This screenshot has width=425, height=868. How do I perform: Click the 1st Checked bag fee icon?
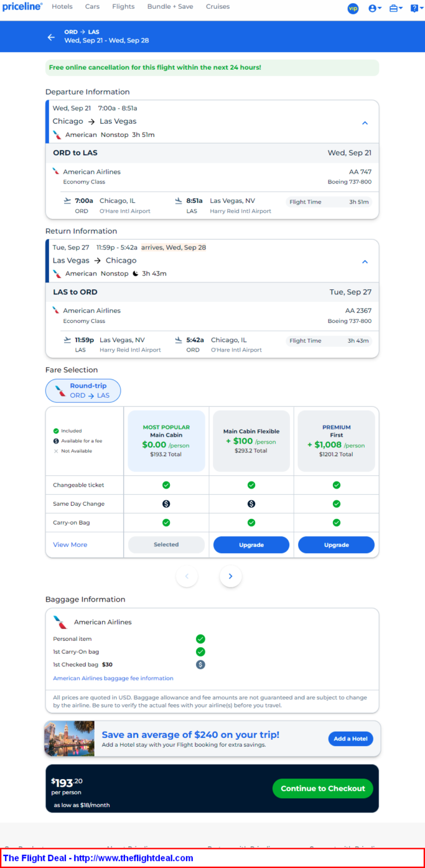(200, 664)
